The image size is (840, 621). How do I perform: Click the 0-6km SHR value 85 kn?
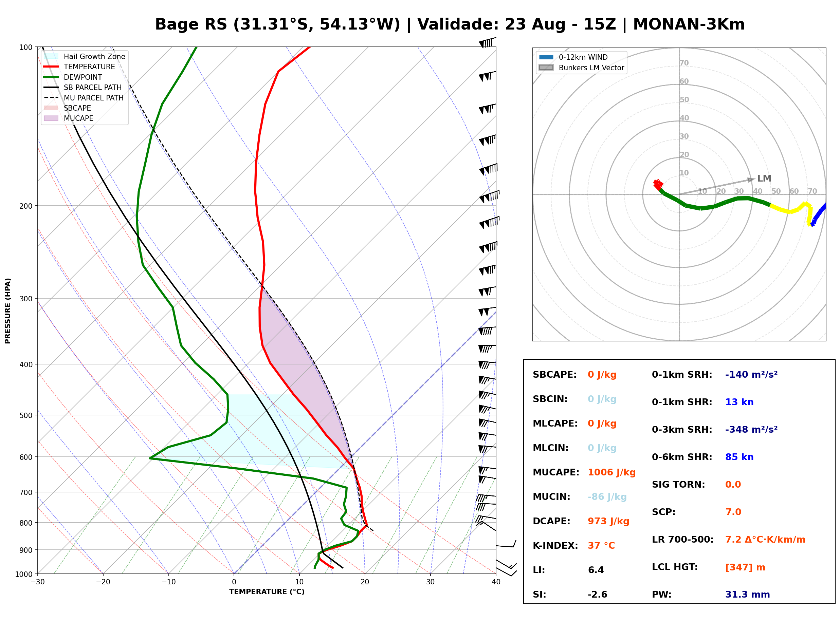(739, 457)
